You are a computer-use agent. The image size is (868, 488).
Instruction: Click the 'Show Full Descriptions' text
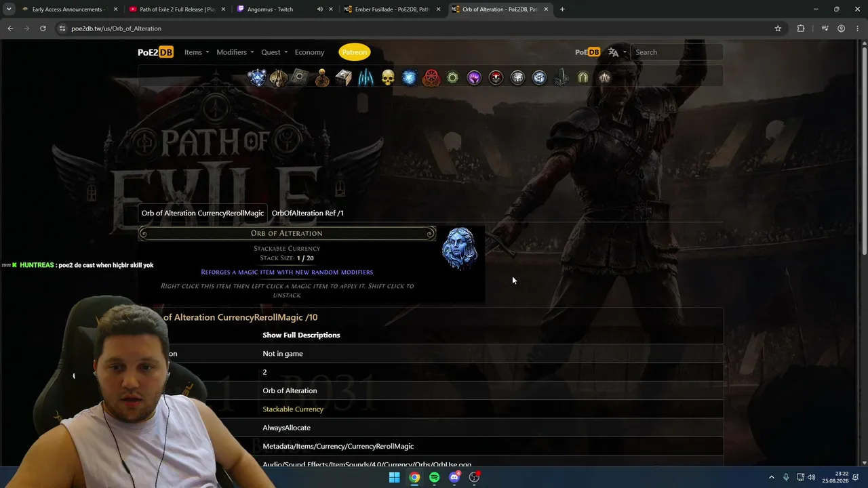(x=301, y=335)
